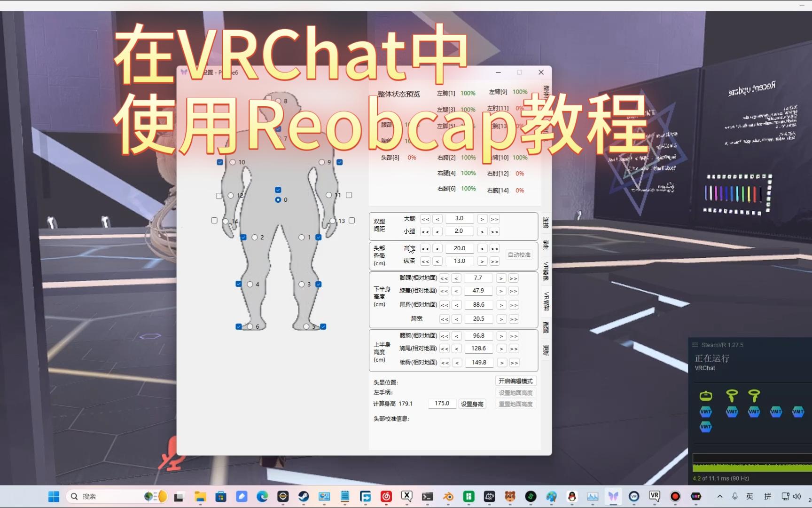Click microphone icon in system tray
This screenshot has width=812, height=508.
tap(735, 496)
